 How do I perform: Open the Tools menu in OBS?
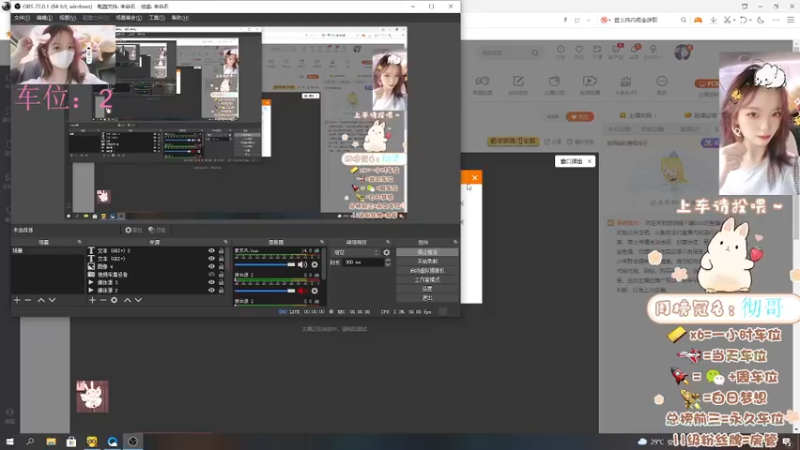[x=157, y=18]
